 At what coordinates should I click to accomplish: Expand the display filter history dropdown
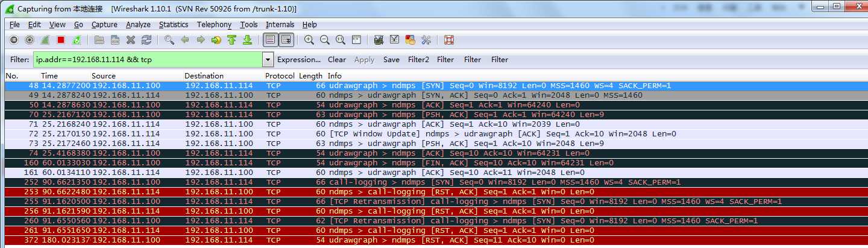pyautogui.click(x=268, y=60)
